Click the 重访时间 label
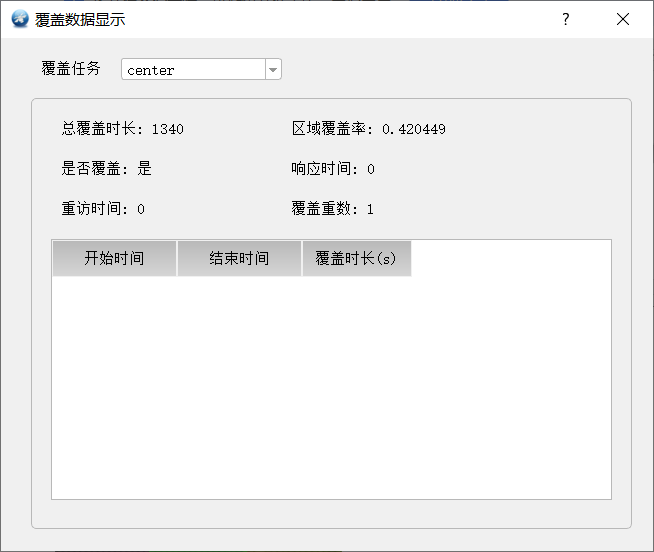The width and height of the screenshot is (654, 552). [x=91, y=209]
